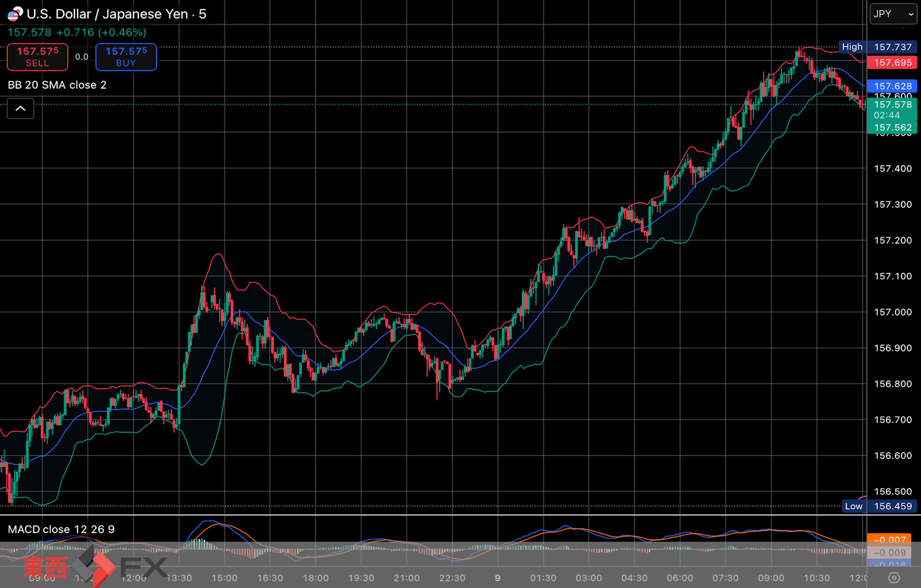The height and width of the screenshot is (588, 921).
Task: Collapse the indicator legend with chevron arrow
Action: (21, 109)
